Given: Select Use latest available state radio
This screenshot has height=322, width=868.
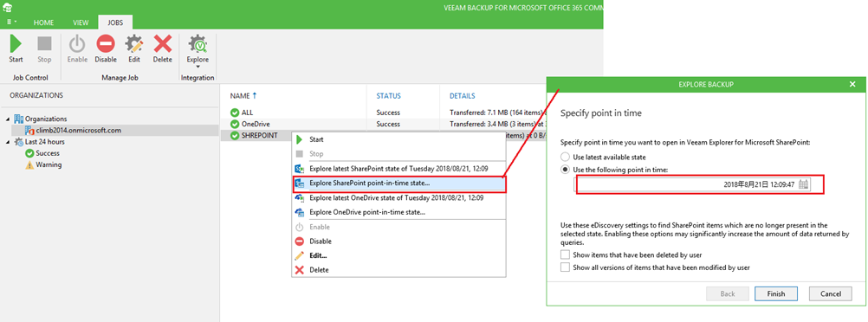Looking at the screenshot, I should point(565,158).
